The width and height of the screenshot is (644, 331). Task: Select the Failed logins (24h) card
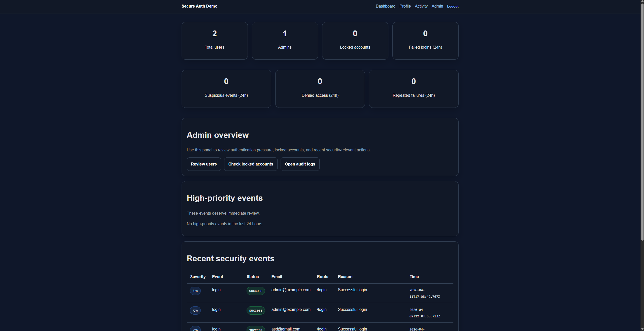[425, 41]
